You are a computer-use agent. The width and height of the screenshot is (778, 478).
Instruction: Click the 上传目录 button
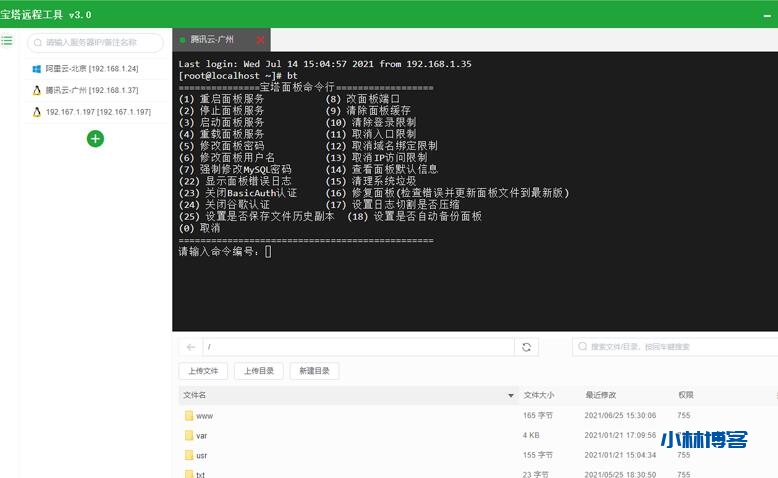point(259,371)
